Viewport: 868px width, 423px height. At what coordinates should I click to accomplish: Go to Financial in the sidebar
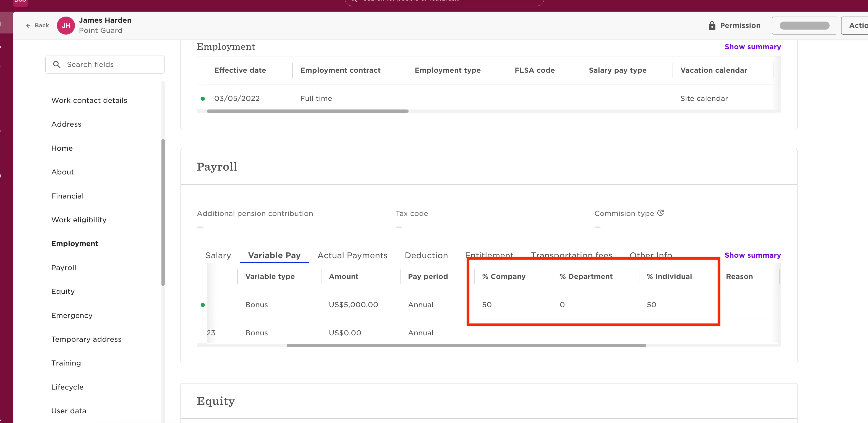pos(67,196)
